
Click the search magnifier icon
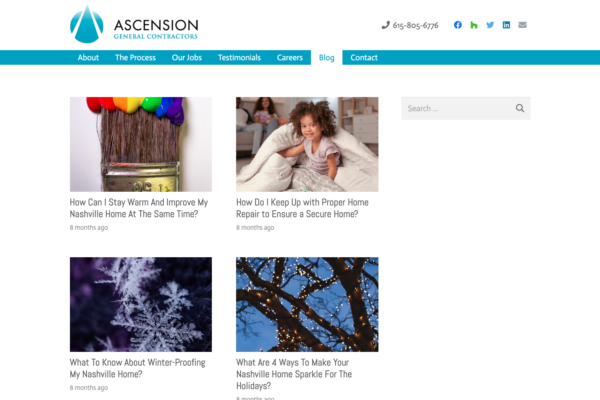(520, 108)
